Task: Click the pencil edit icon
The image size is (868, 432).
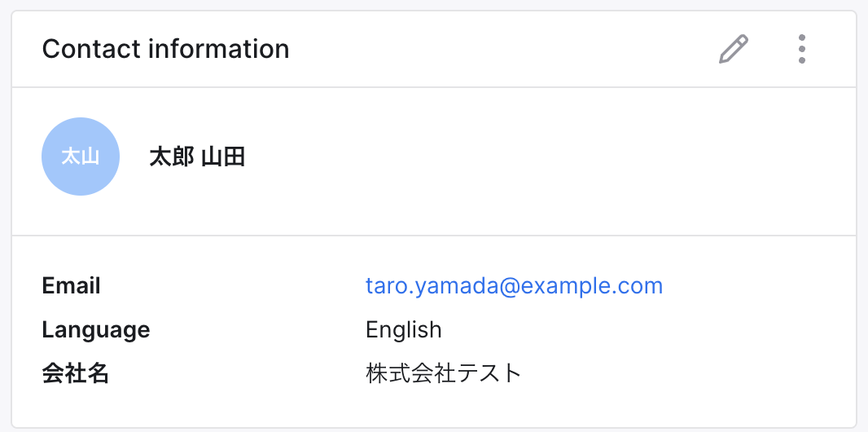Action: tap(734, 50)
